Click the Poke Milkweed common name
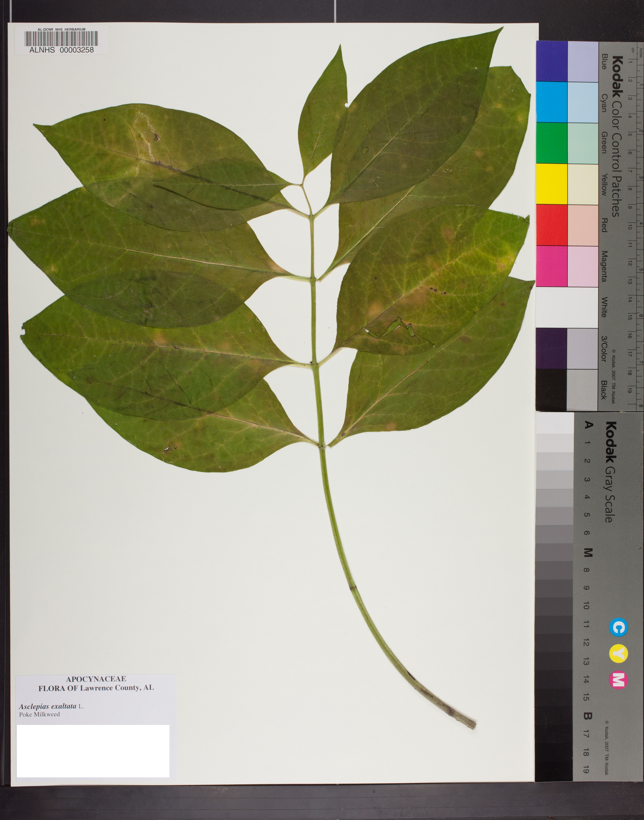This screenshot has width=644, height=820. [x=39, y=714]
